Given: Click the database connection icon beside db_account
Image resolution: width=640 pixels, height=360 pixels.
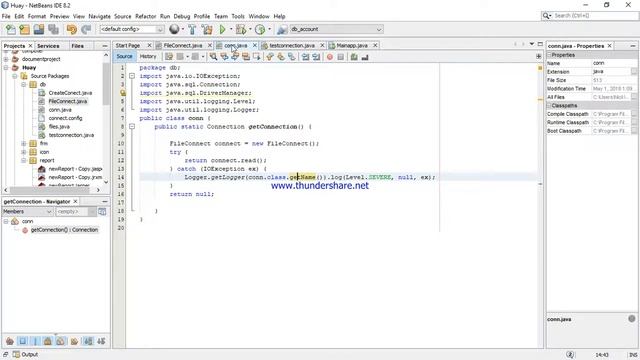Looking at the screenshot, I should 282,29.
